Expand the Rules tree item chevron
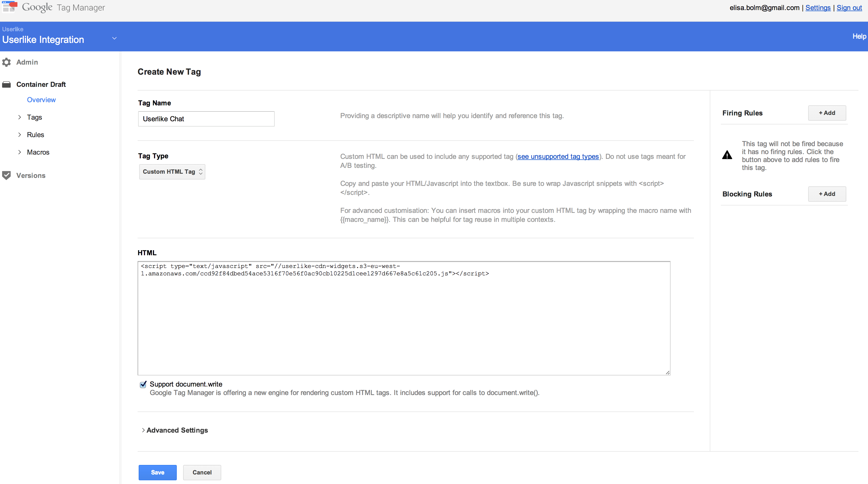 click(x=20, y=135)
